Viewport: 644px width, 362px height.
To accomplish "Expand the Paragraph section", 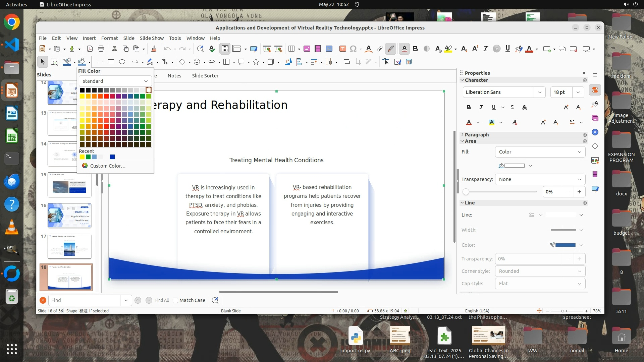I will [x=477, y=134].
